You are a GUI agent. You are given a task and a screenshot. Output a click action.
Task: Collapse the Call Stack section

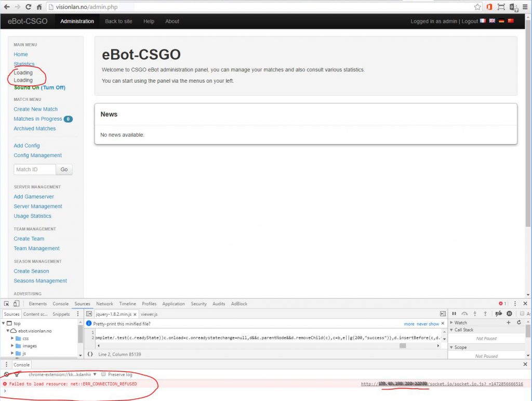coord(451,330)
